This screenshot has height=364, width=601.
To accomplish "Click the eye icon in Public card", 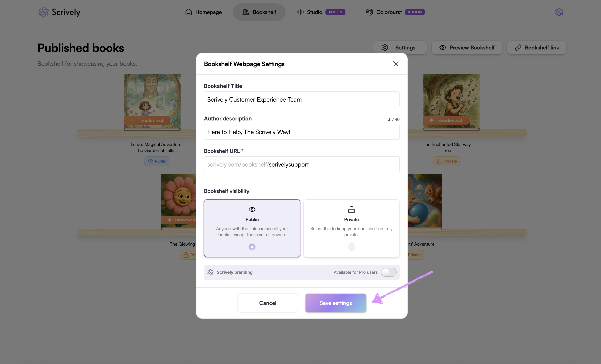I will coord(252,209).
